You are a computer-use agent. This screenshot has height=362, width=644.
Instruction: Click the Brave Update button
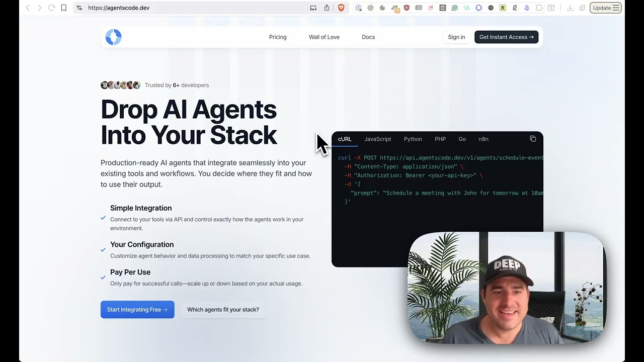click(605, 8)
